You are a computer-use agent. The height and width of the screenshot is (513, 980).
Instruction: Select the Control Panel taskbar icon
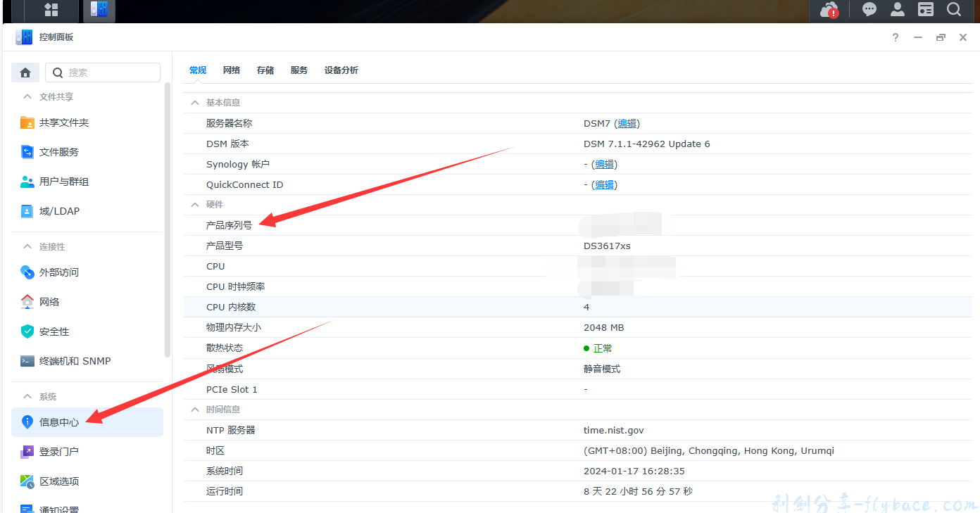click(x=99, y=10)
